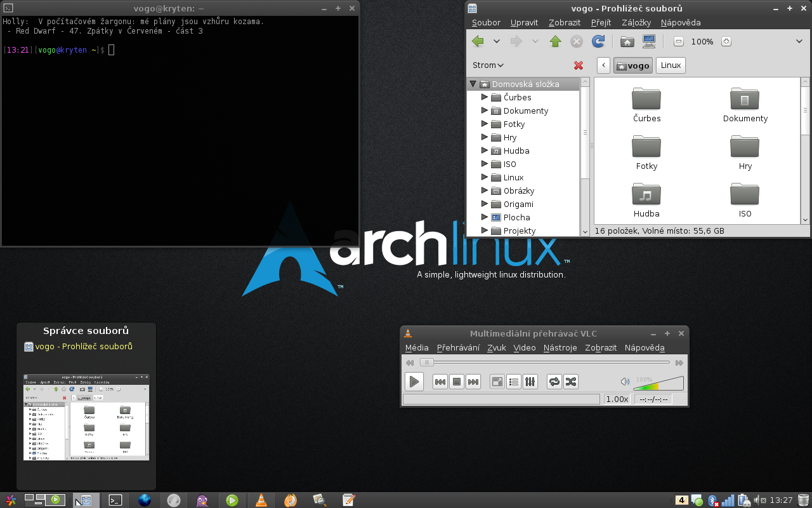Expand the Dokumenty tree folder
This screenshot has height=508, width=812.
pos(485,110)
